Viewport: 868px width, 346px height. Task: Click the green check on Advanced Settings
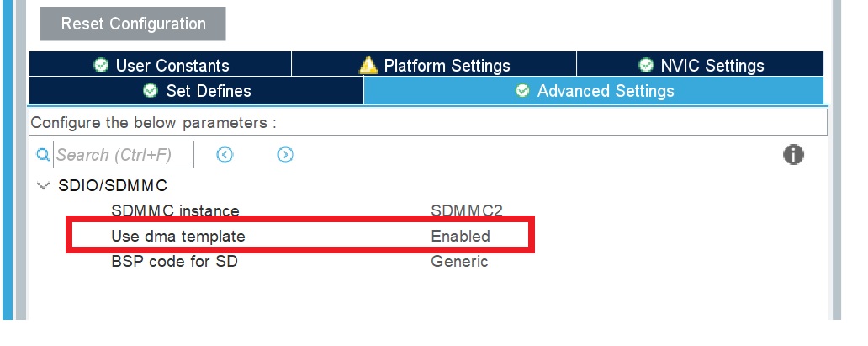click(x=521, y=91)
